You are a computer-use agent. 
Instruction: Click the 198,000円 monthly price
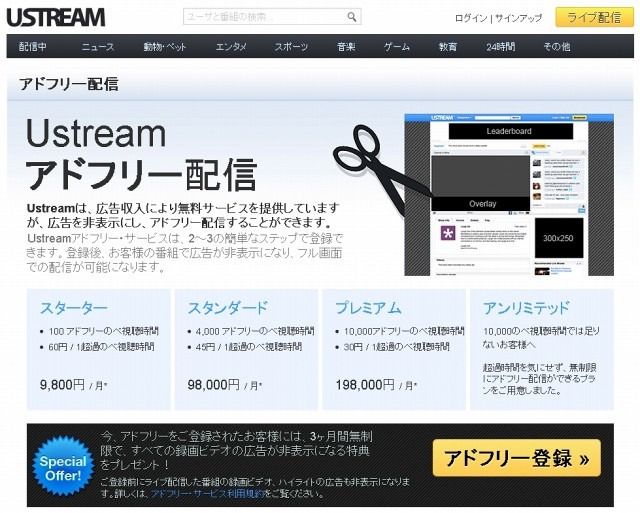(376, 384)
